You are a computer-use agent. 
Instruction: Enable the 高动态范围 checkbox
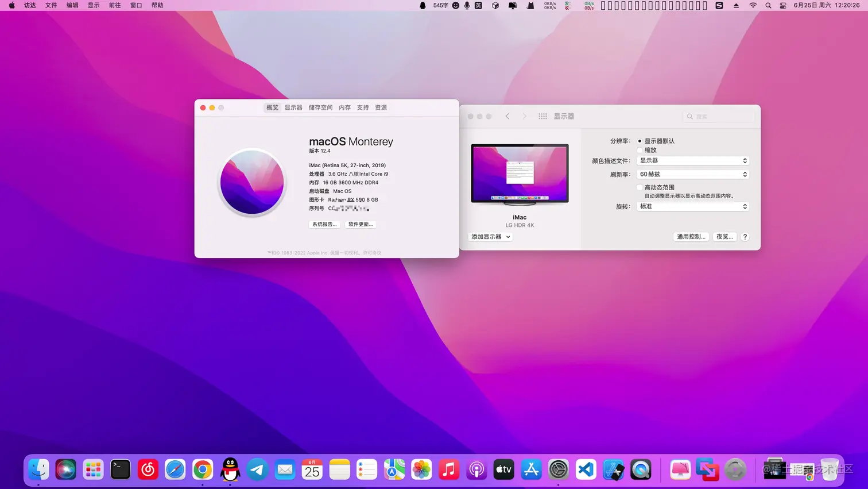point(640,187)
